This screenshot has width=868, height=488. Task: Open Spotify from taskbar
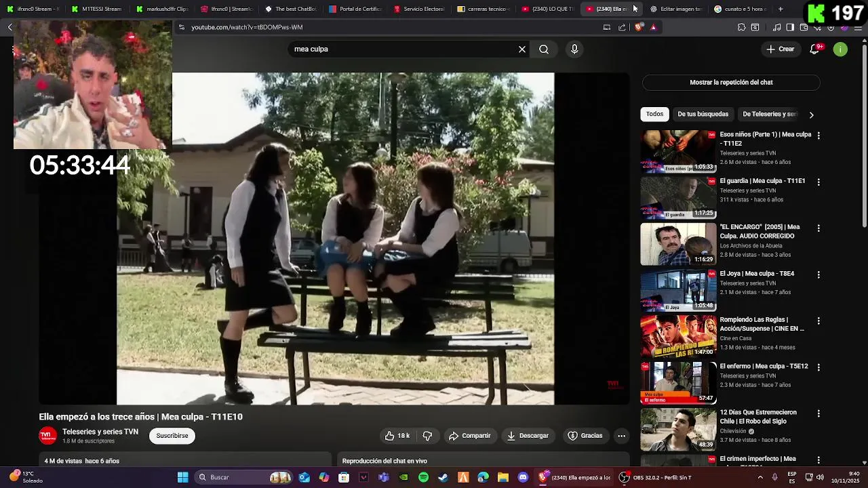point(423,477)
